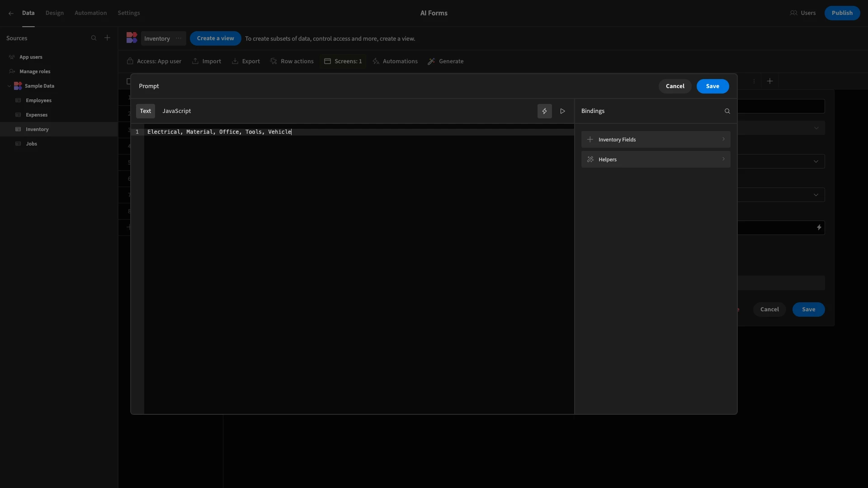Click Save in the background column panel
Viewport: 868px width, 488px height.
point(808,310)
